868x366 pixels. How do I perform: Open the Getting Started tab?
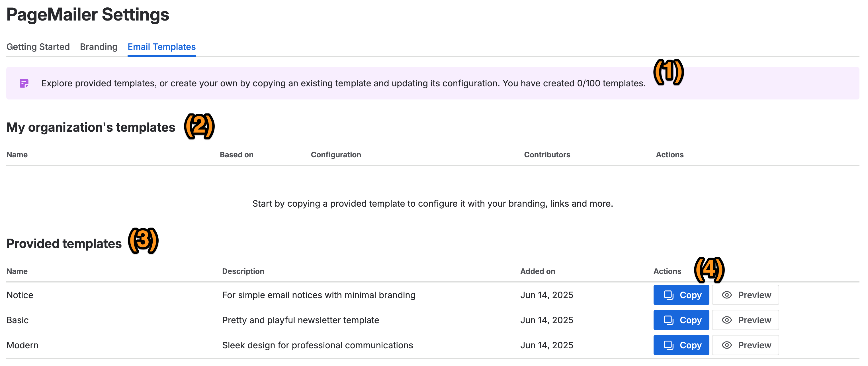pos(38,46)
